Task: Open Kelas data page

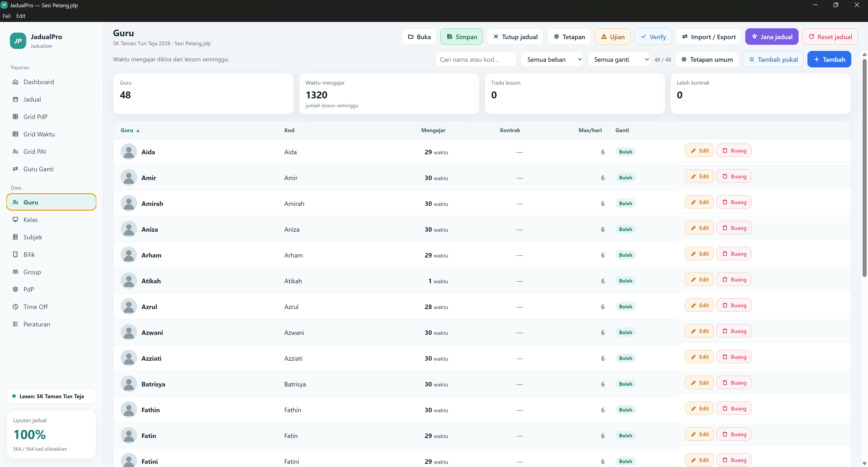Action: [x=51, y=220]
